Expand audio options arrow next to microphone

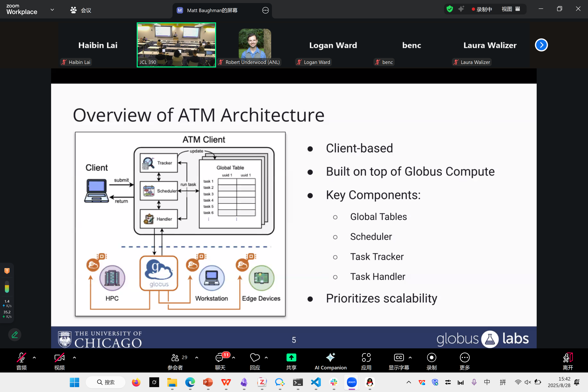(34, 358)
